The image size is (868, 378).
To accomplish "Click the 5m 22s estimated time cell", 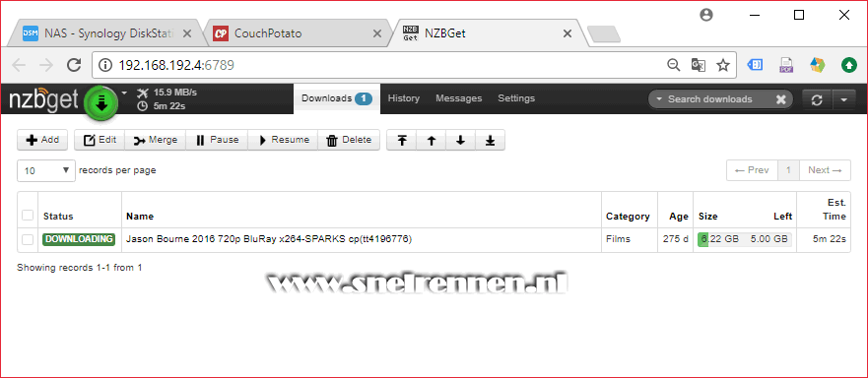I will 830,239.
